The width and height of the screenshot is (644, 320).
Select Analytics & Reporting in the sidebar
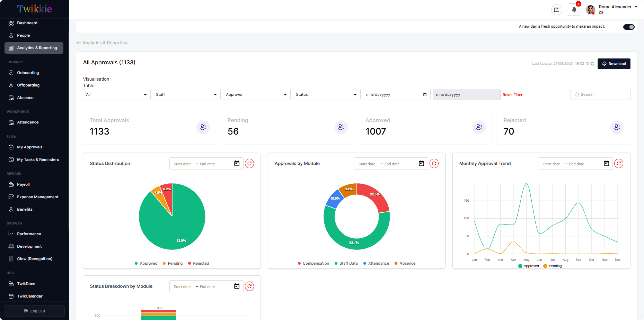tap(34, 48)
